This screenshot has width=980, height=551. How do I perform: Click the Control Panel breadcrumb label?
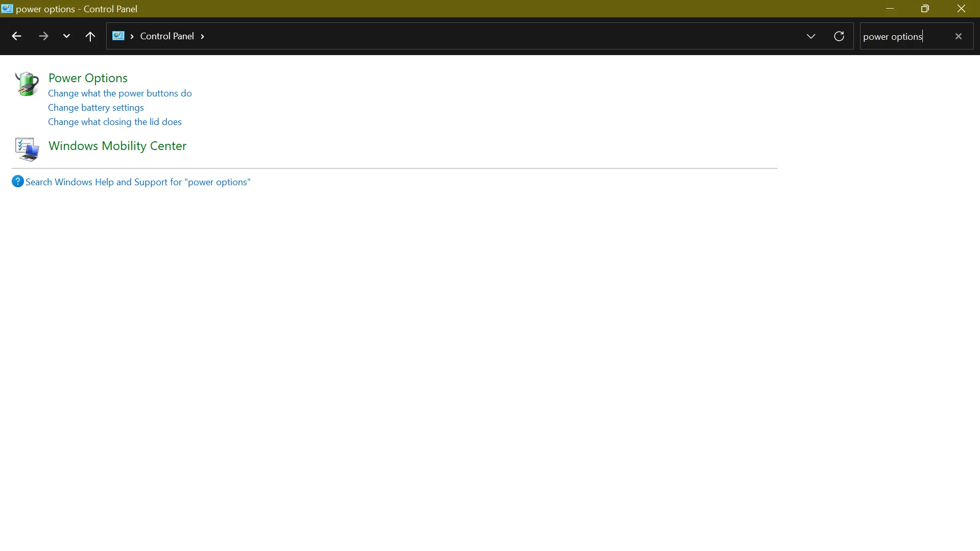click(166, 36)
